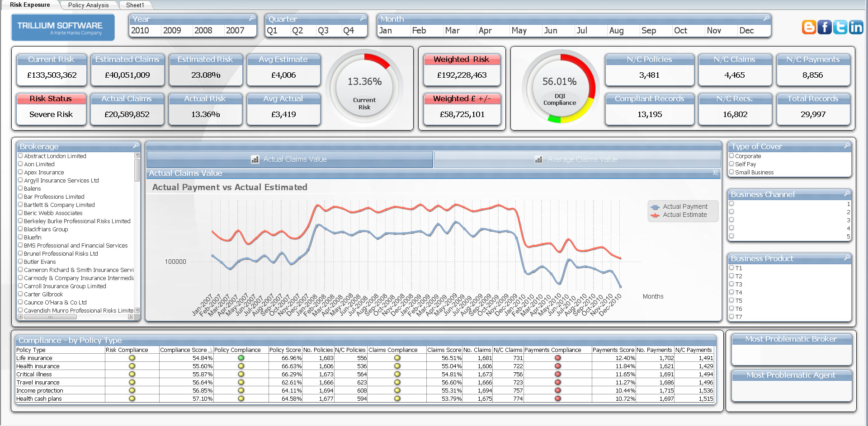
Task: Open the Risk Exposure tab
Action: tap(30, 5)
